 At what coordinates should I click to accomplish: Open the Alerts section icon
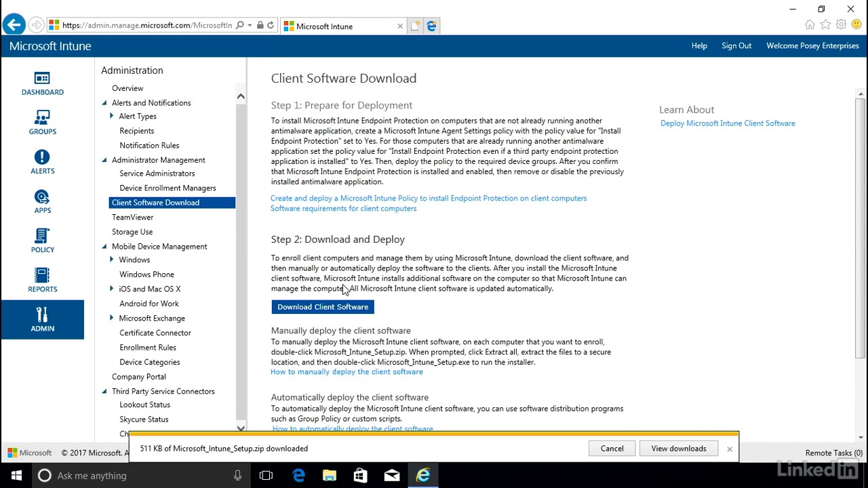pyautogui.click(x=42, y=163)
